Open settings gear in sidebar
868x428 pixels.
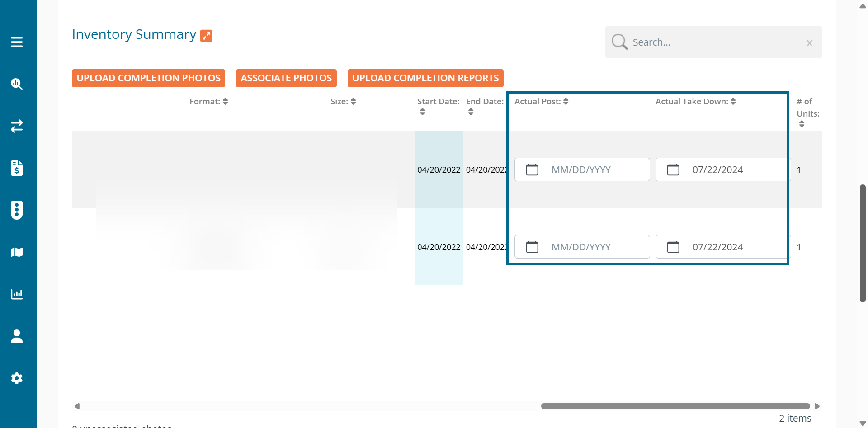coord(17,378)
